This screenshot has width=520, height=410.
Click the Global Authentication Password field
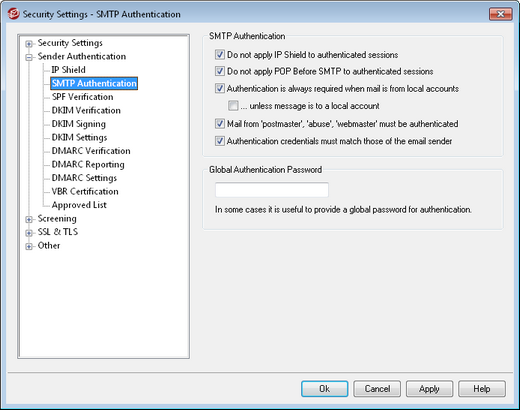pos(272,190)
